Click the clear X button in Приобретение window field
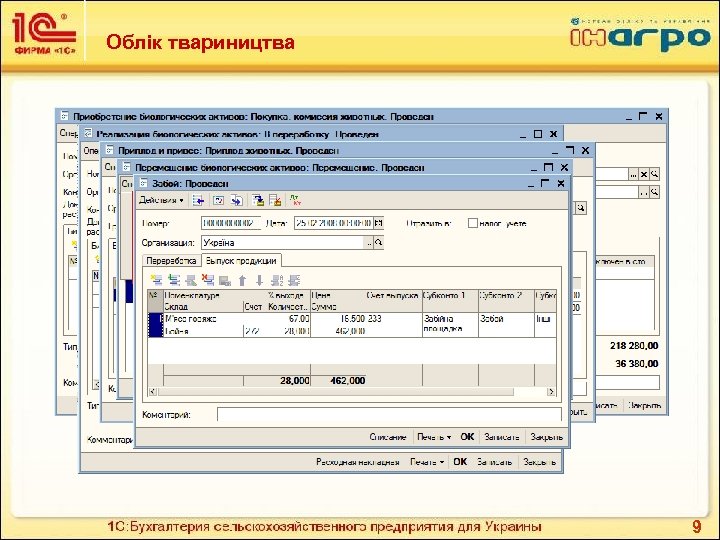The image size is (720, 540). point(644,174)
